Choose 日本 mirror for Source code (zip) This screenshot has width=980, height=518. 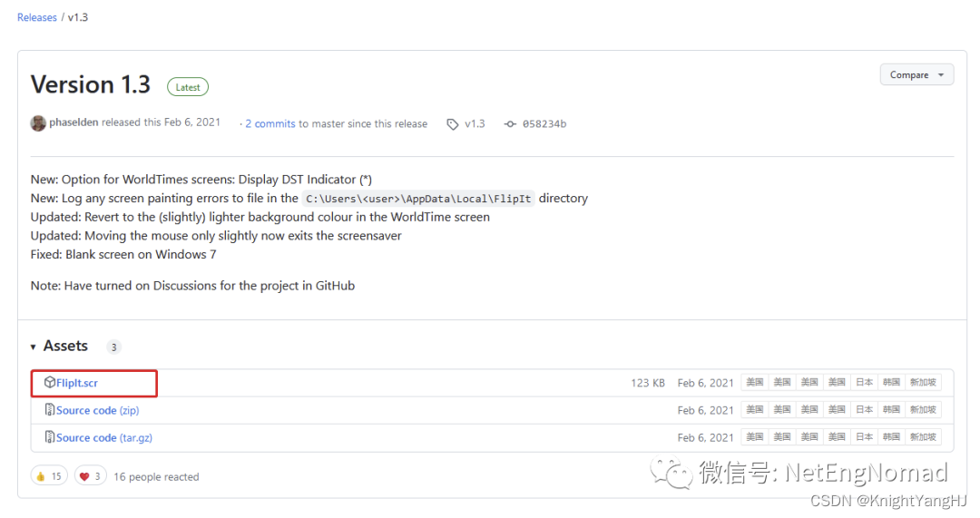[x=865, y=410]
